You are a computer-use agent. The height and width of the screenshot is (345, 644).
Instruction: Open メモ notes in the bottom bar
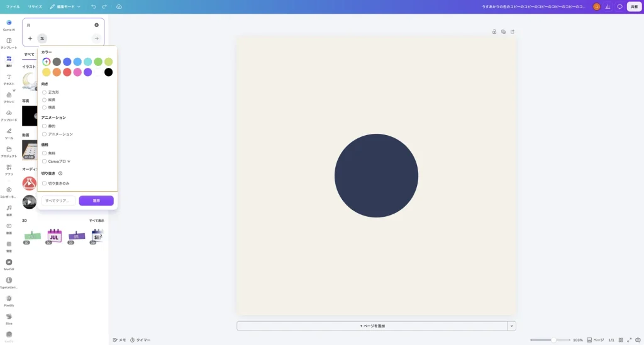(x=119, y=340)
